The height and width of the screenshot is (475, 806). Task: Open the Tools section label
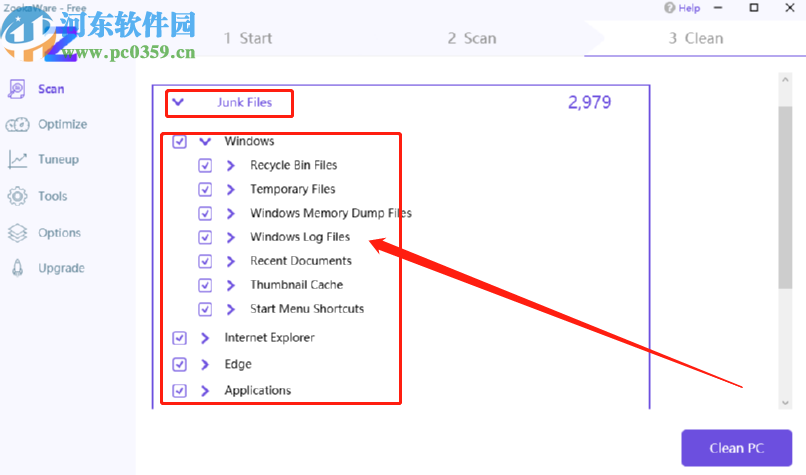tap(53, 196)
